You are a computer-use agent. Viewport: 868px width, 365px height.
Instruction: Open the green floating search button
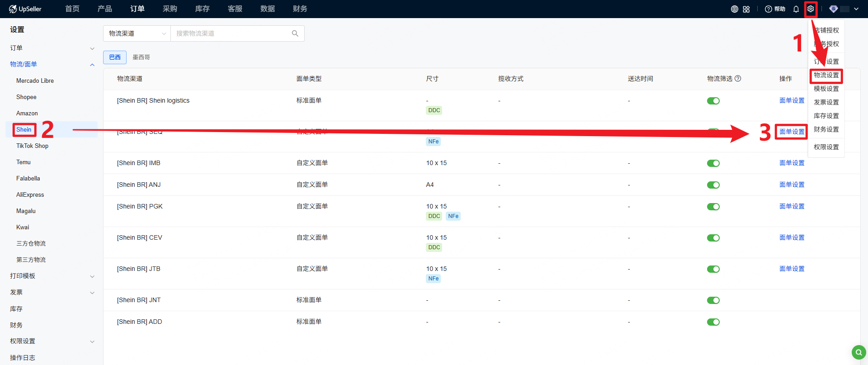pos(859,352)
